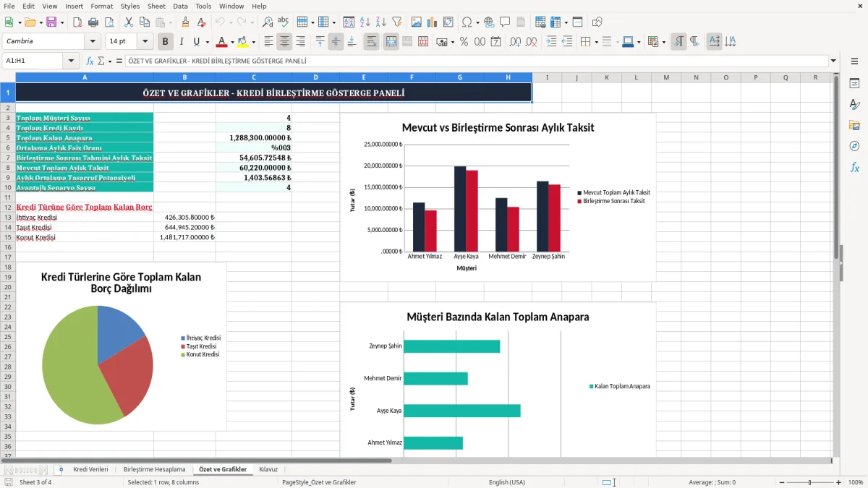The image size is (868, 488).
Task: Toggle Underline formatting
Action: pyautogui.click(x=196, y=42)
